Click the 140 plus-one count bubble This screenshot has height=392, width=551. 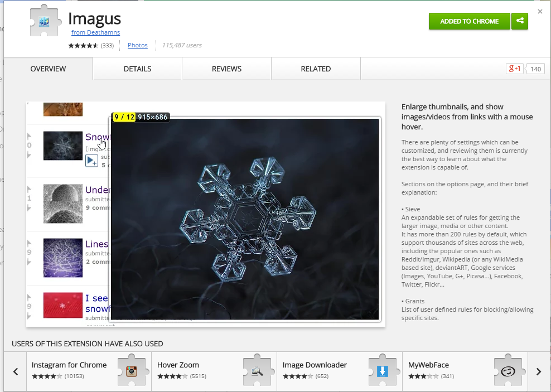[535, 69]
